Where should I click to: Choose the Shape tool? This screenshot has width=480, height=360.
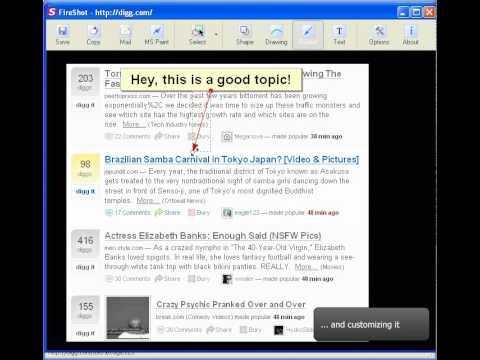(245, 35)
